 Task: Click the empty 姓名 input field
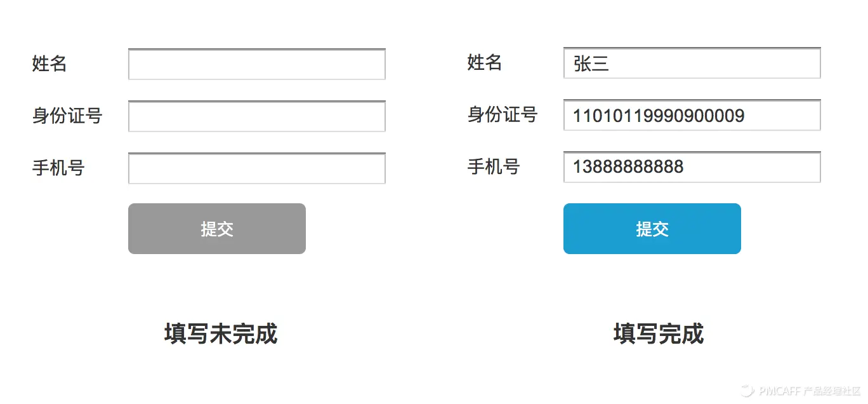pos(256,64)
